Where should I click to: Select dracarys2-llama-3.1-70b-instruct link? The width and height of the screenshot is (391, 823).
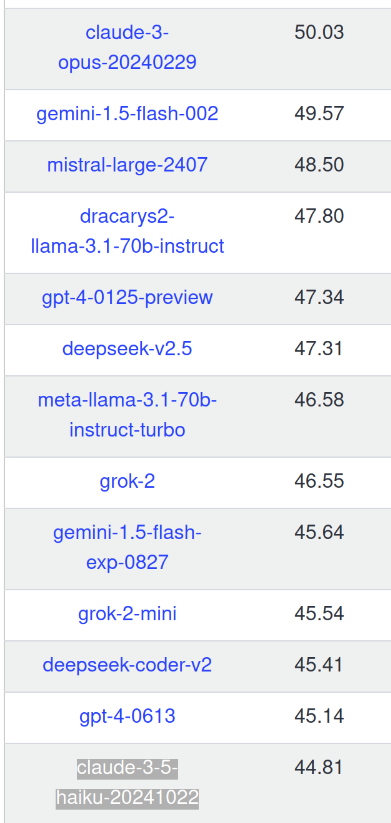[127, 231]
